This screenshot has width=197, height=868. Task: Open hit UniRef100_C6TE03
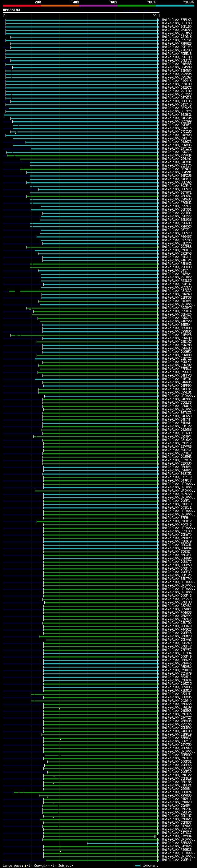tap(177, 23)
